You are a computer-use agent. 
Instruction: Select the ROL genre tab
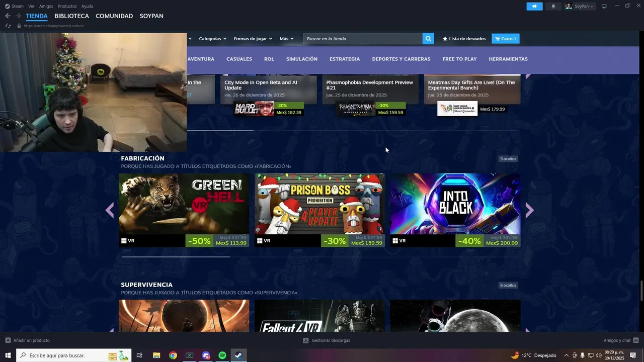(269, 59)
